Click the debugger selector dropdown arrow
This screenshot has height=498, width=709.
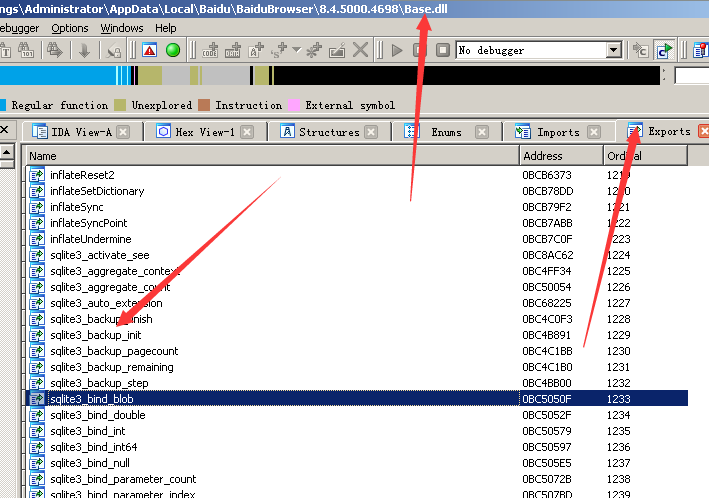614,50
